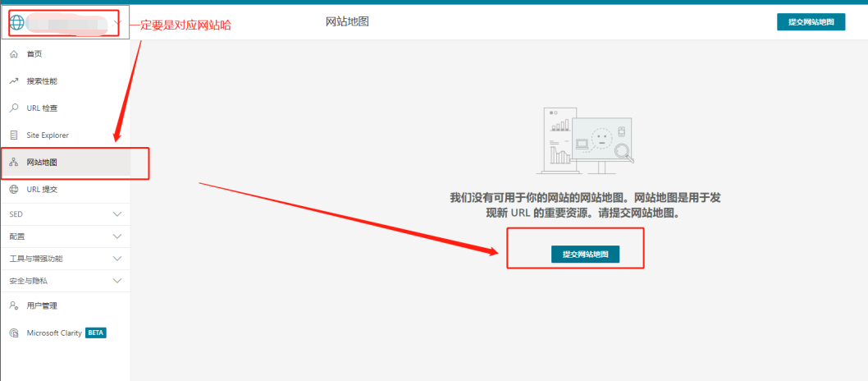The height and width of the screenshot is (381, 868).
Task: Open Microsoft Clarity via its icon
Action: click(13, 333)
